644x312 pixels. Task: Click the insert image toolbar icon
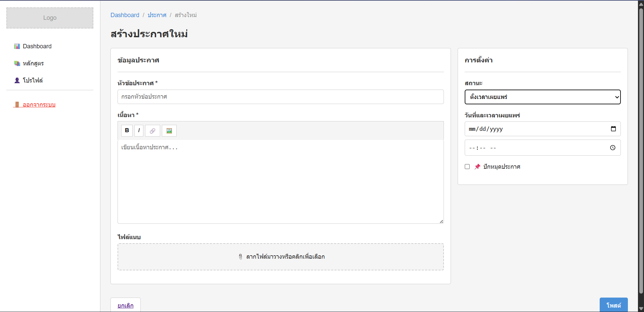coord(169,131)
